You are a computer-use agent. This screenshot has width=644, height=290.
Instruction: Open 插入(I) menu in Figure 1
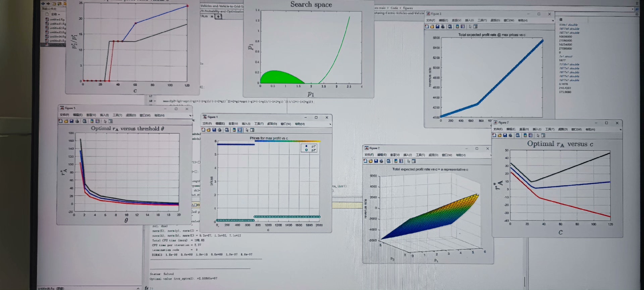246,124
